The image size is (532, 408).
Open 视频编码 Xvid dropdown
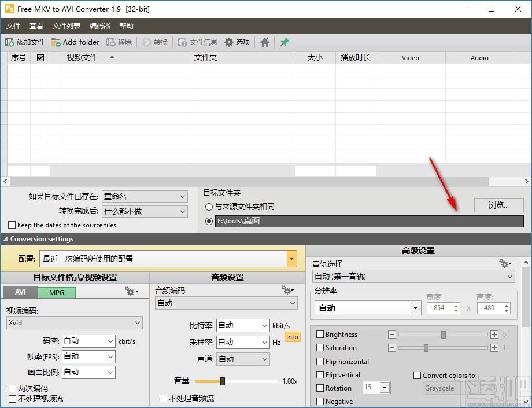click(75, 323)
